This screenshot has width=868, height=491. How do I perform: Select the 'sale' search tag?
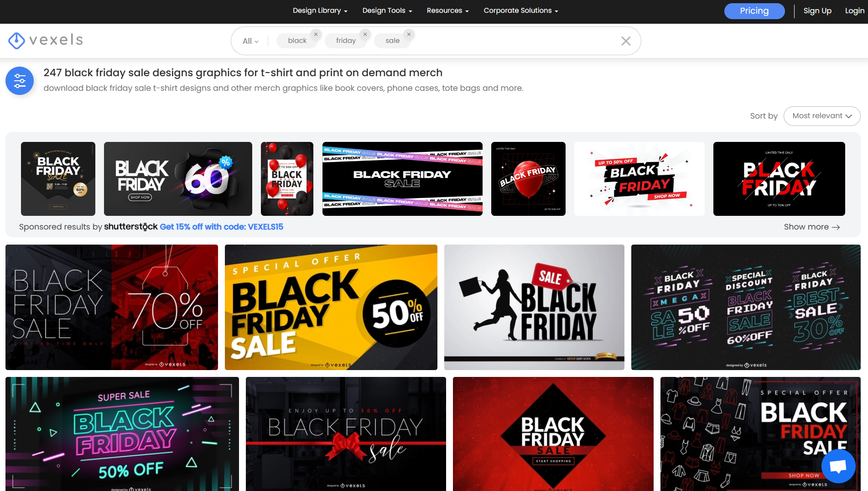[x=393, y=41]
